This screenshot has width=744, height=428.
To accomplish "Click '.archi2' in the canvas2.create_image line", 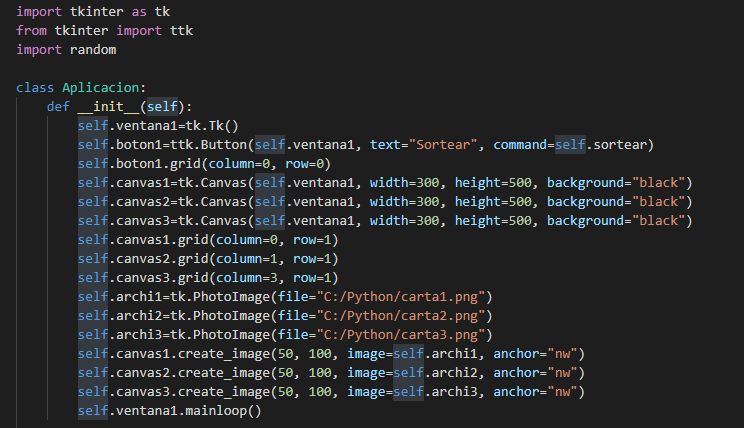I will tap(451, 373).
